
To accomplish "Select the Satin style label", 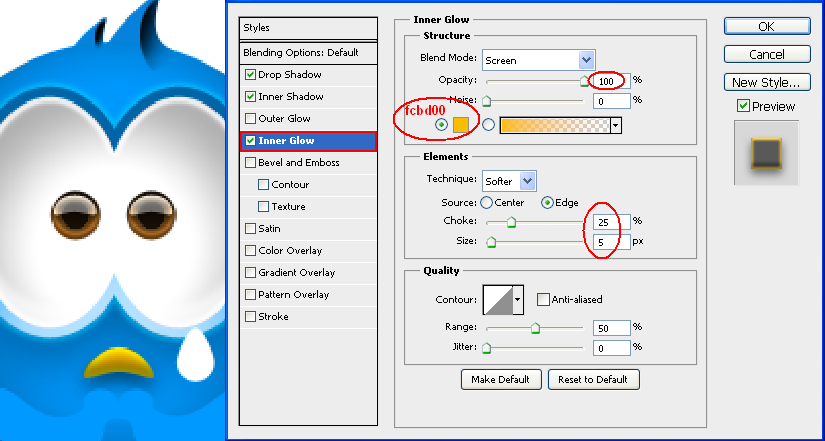I will [269, 229].
